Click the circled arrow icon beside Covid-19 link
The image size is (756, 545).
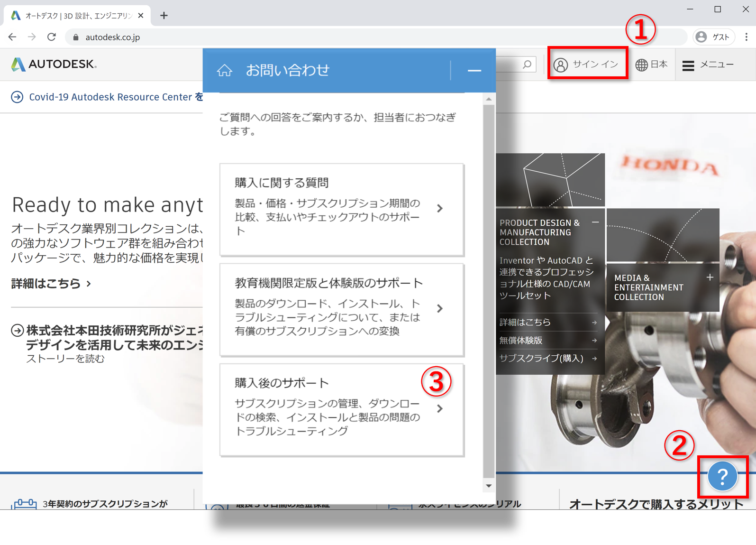pos(17,97)
